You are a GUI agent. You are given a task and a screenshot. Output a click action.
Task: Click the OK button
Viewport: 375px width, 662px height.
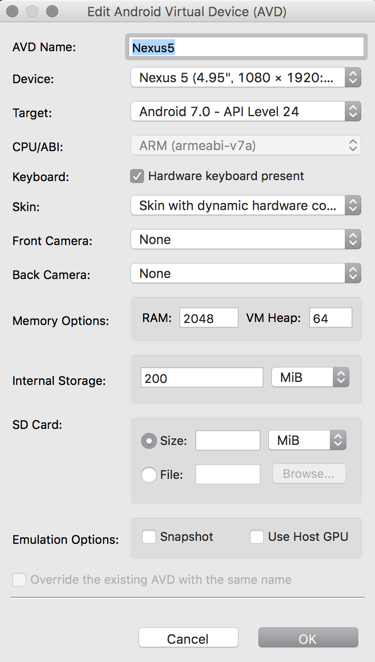pyautogui.click(x=308, y=638)
